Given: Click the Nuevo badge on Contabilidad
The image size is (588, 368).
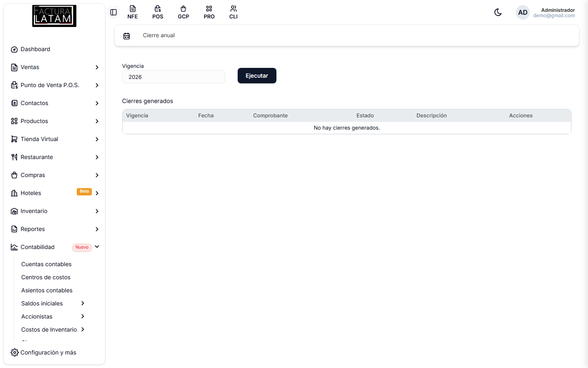Looking at the screenshot, I should click(82, 247).
